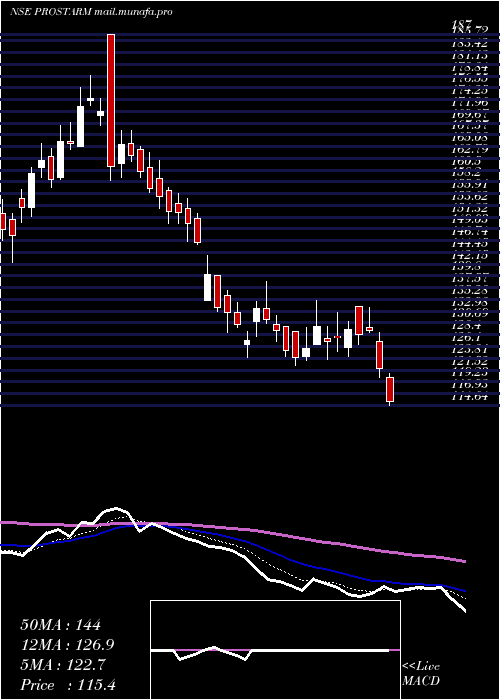Click the 160.5 price axis label
Screen dimensions: 500x700
[x=467, y=161]
